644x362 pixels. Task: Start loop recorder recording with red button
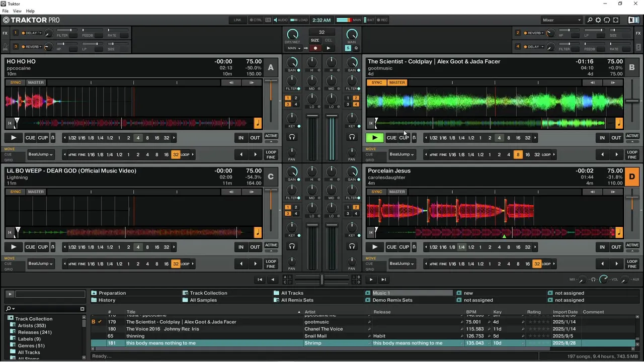tap(315, 48)
